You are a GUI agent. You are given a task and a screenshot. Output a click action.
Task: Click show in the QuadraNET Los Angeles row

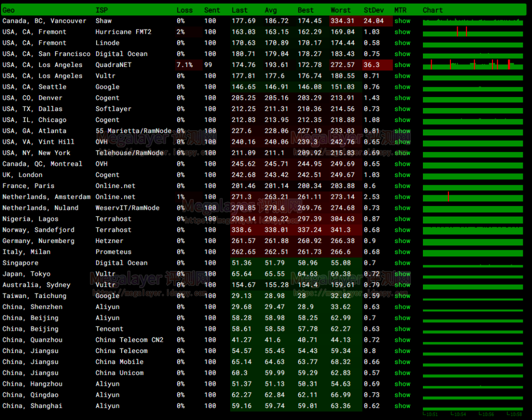pos(403,65)
